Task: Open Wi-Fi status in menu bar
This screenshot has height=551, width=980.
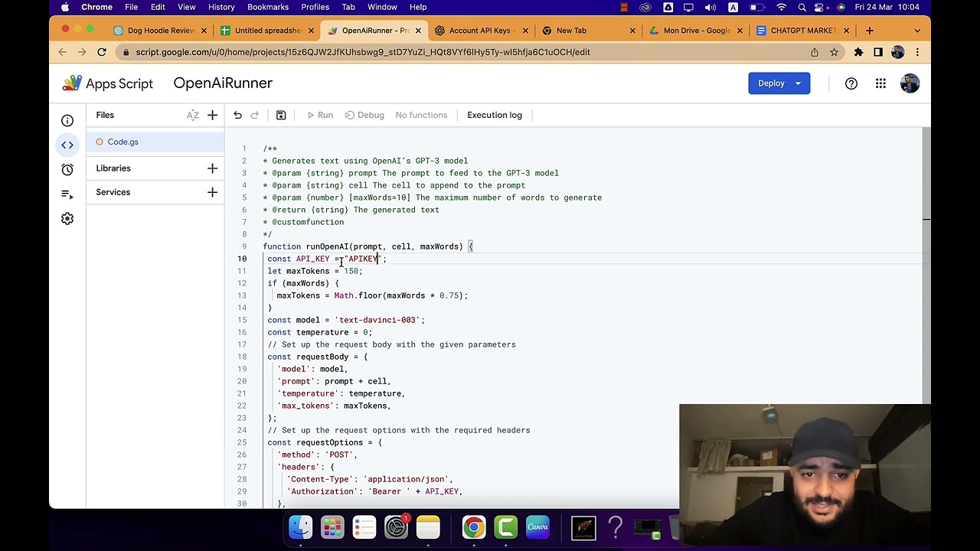Action: (x=782, y=7)
